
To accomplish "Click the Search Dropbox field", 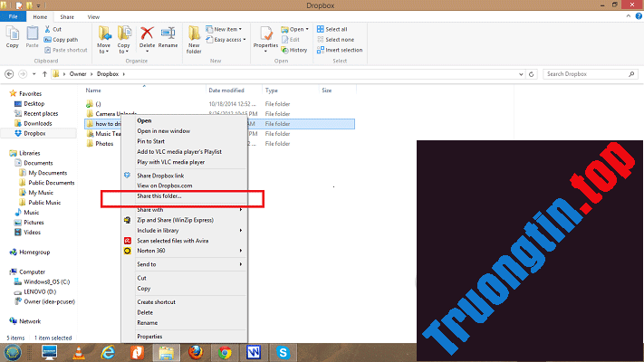I will [591, 74].
